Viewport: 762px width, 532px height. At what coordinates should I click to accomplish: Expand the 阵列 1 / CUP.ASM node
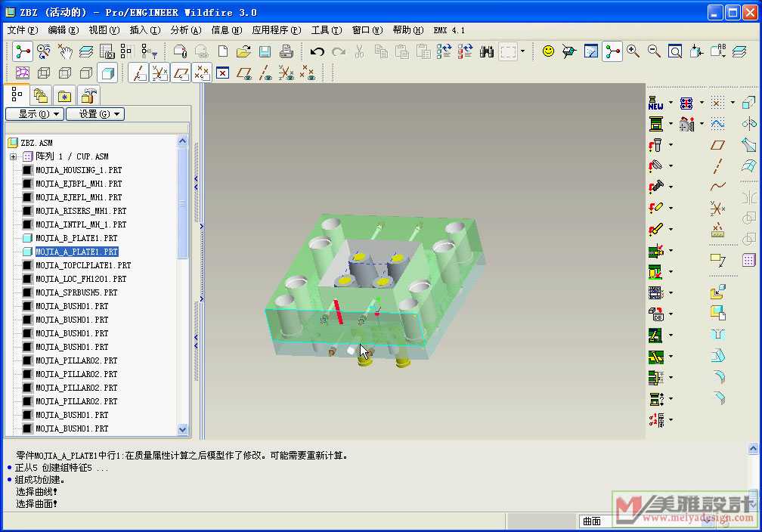(13, 156)
